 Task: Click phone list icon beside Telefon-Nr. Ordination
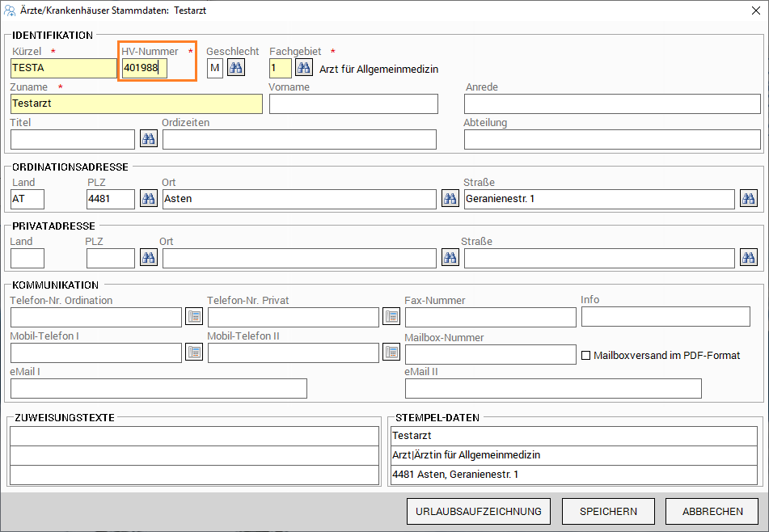(x=194, y=317)
